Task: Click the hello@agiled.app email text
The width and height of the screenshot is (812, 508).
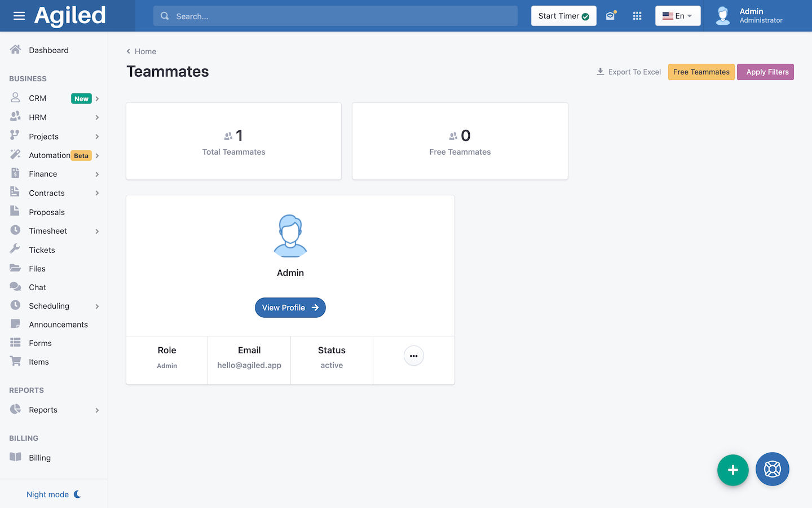Action: (x=249, y=365)
